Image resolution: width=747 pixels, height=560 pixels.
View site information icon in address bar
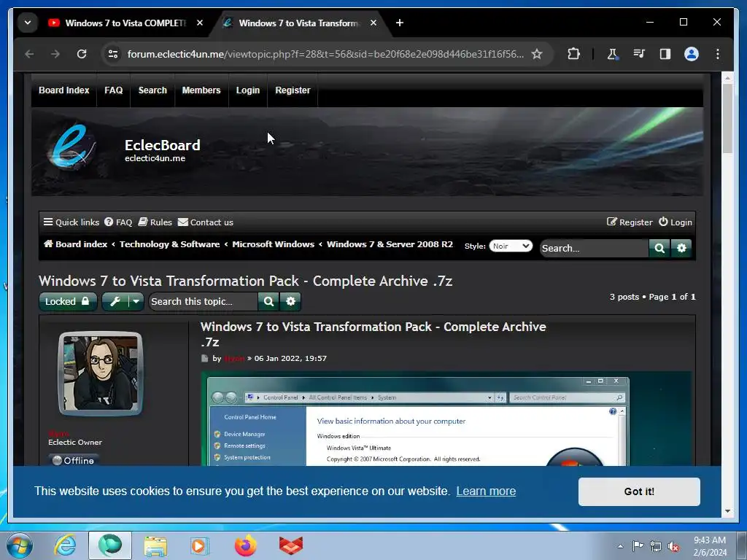pos(113,54)
